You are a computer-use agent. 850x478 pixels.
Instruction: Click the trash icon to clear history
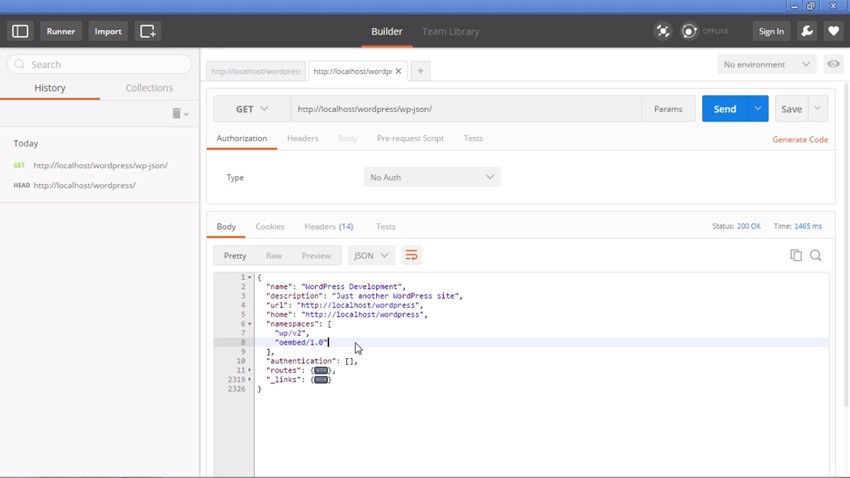pyautogui.click(x=176, y=113)
